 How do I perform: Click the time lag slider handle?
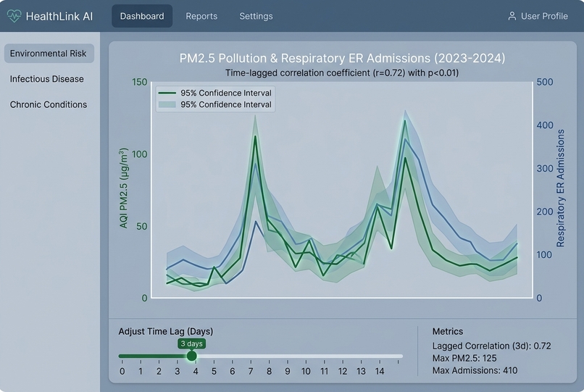191,356
